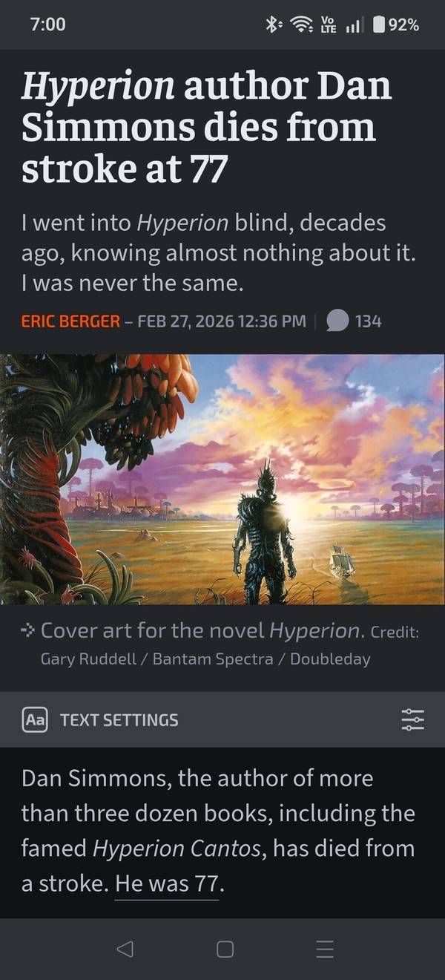Image resolution: width=445 pixels, height=980 pixels.
Task: Open the text settings sliders icon
Action: tap(412, 719)
